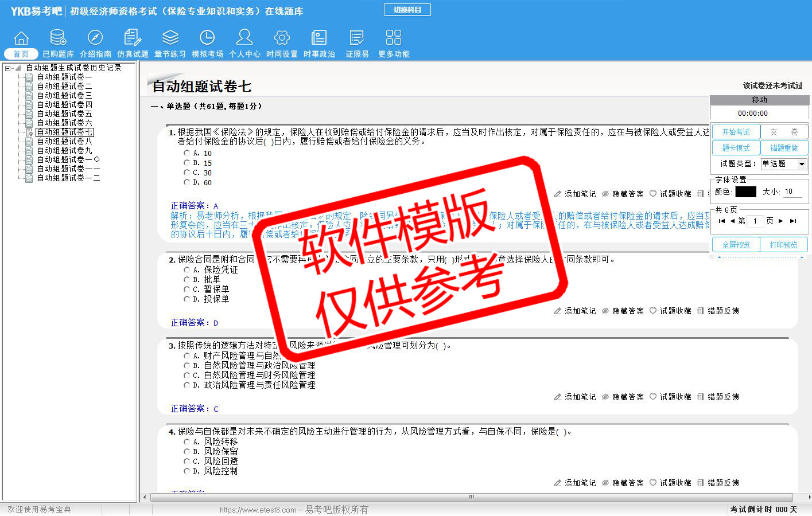Screen dimensions: 812x516
Task: Go to the 首页 tab
Action: 21,54
